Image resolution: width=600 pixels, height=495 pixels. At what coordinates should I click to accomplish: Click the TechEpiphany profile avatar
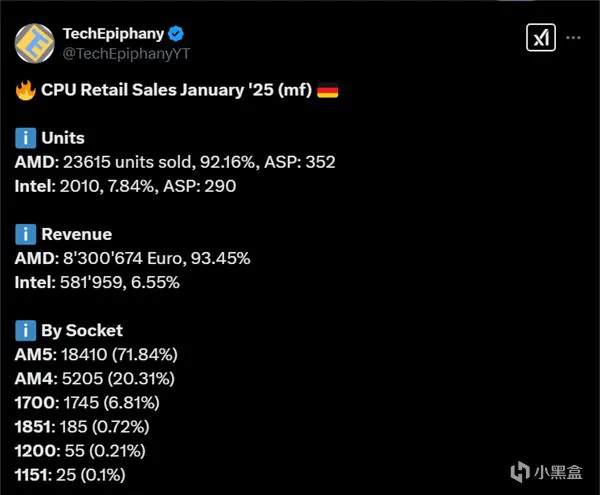click(x=34, y=40)
